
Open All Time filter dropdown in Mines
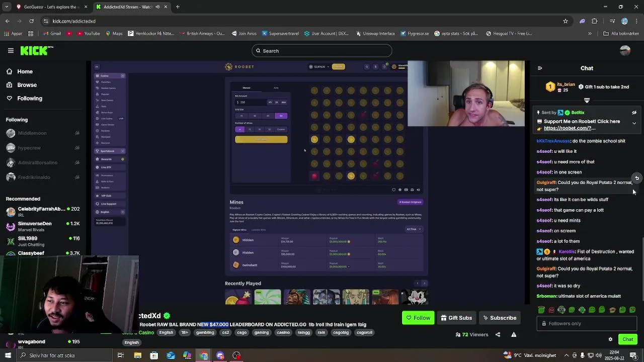[x=414, y=229]
